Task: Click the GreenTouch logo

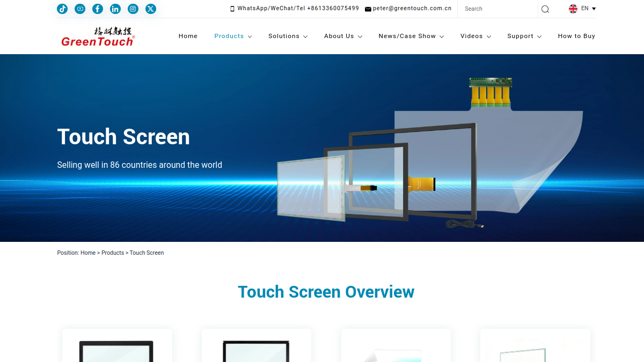Action: click(98, 36)
